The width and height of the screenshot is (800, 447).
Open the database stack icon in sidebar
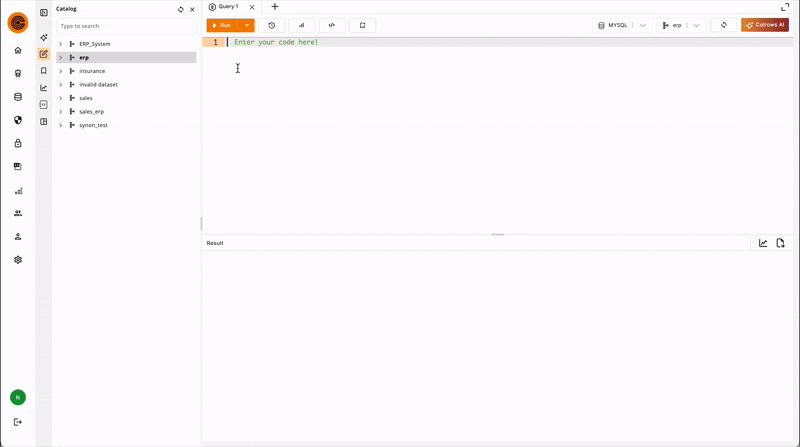tap(18, 97)
